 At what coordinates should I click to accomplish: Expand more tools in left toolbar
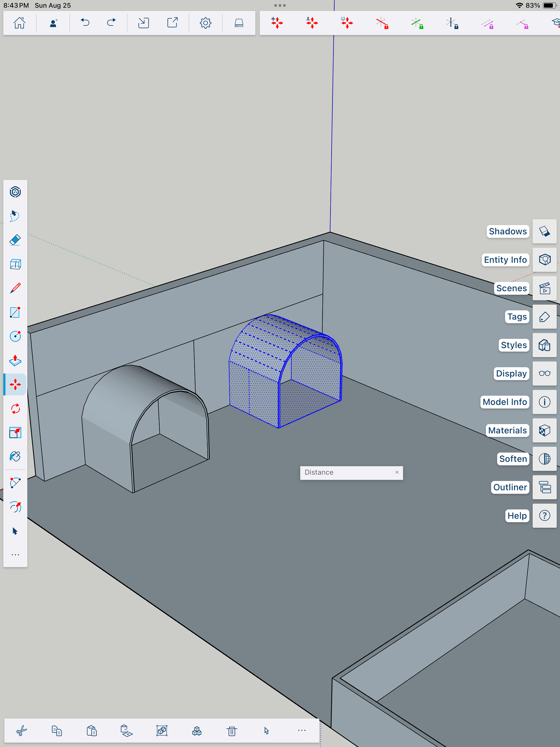coord(15,555)
